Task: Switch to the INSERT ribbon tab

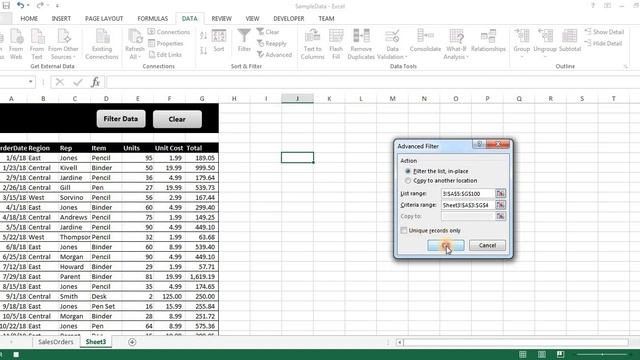Action: point(61,19)
